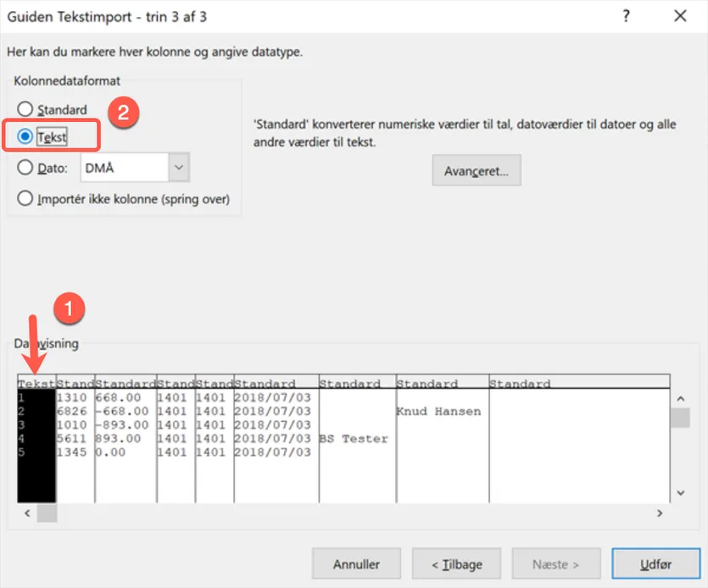Screen dimensions: 708x588
Task: Click the dialog help question mark icon
Action: (x=625, y=16)
